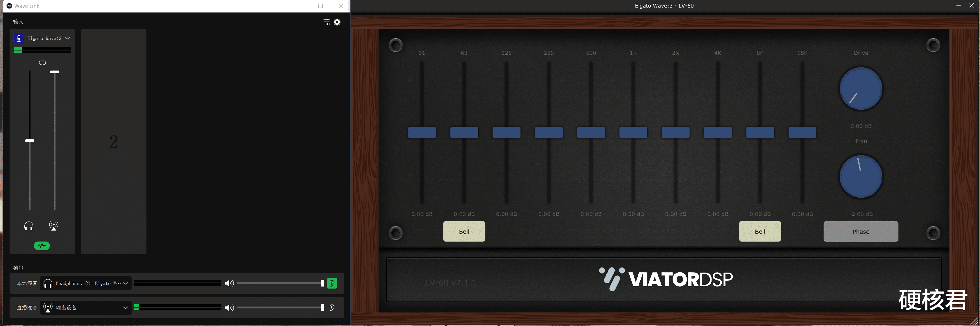Mute the stream mix broadcast icon on the channel
This screenshot has height=326, width=980.
pyautogui.click(x=54, y=226)
